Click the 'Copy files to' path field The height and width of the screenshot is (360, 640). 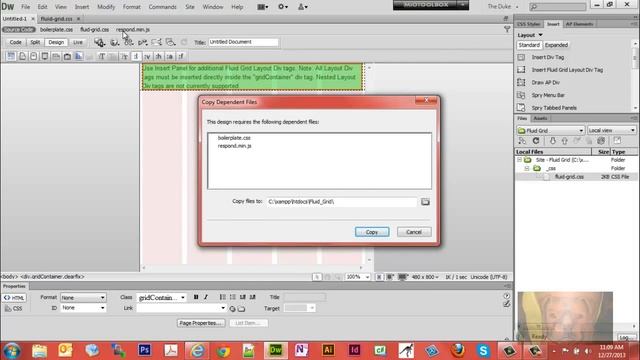pyautogui.click(x=342, y=202)
